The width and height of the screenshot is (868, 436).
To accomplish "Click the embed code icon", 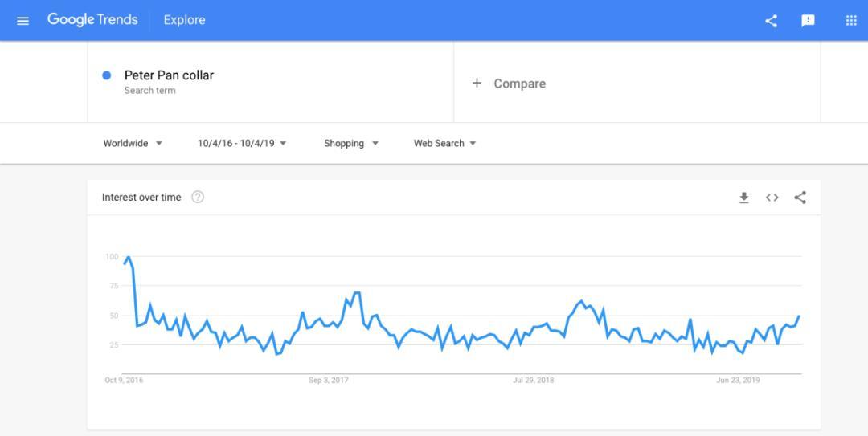I will (x=772, y=198).
